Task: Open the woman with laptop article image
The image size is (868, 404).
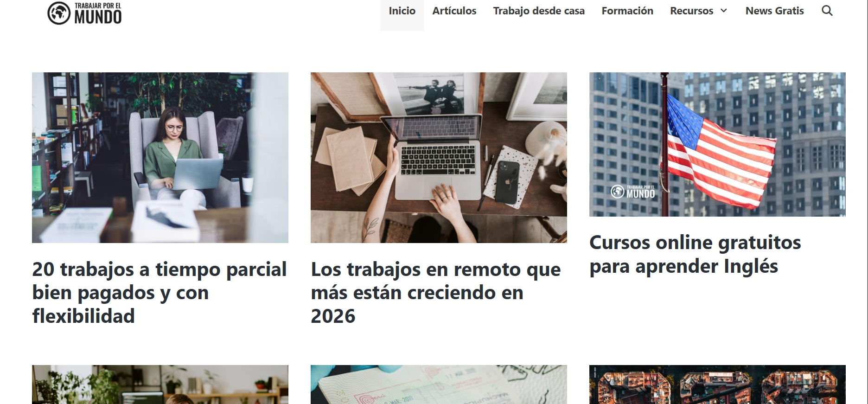Action: [x=160, y=158]
